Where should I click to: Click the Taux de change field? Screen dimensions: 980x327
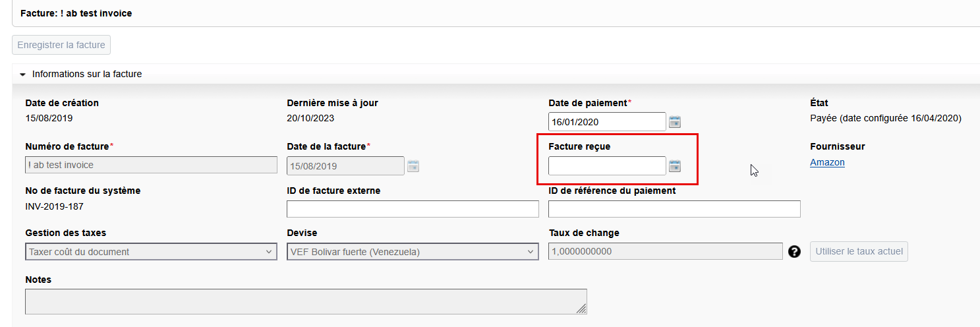pos(664,251)
